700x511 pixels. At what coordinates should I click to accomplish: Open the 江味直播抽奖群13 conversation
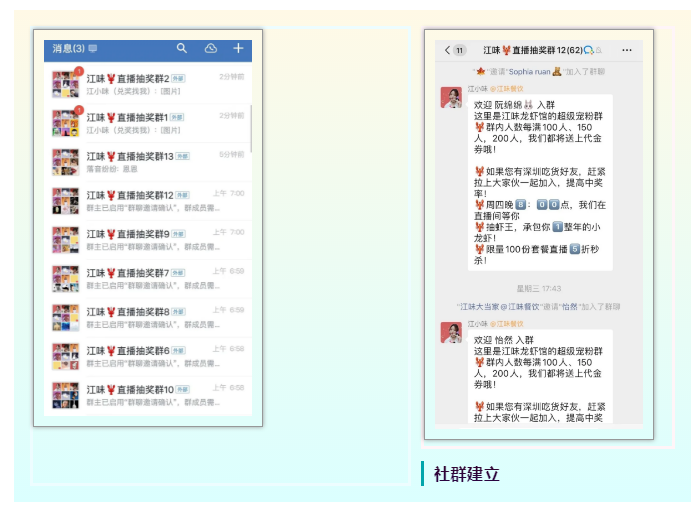point(148,162)
